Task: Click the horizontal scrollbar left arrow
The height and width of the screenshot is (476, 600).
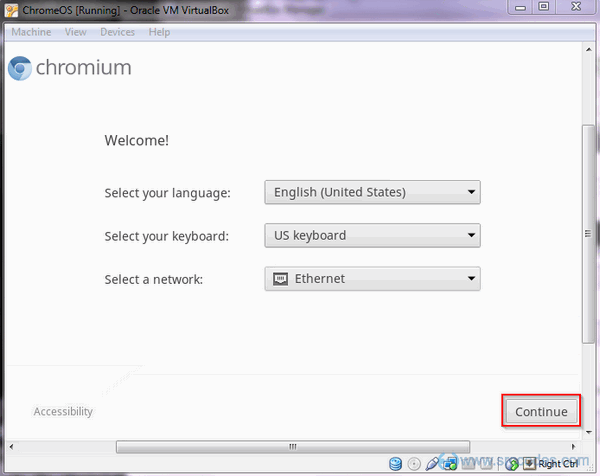Action: pos(11,447)
